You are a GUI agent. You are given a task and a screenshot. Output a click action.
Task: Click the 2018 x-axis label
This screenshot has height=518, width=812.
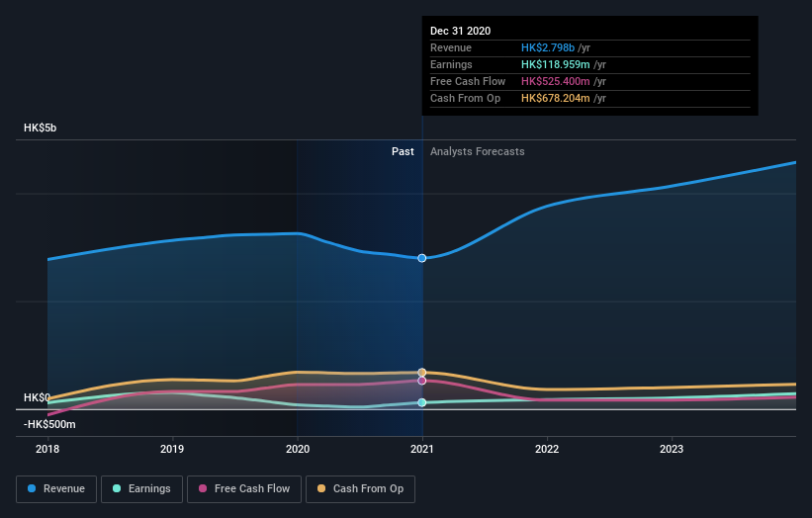click(47, 449)
